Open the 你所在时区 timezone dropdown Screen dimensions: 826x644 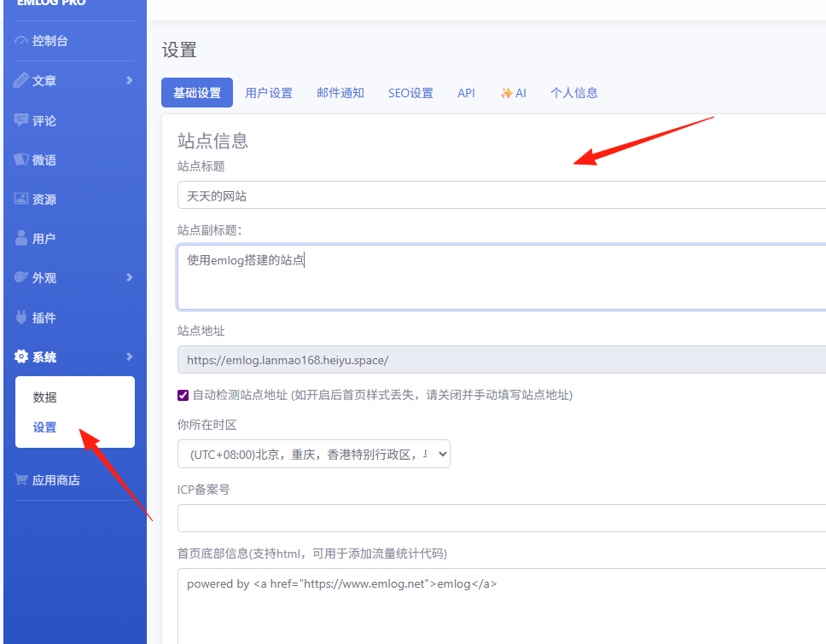(314, 454)
